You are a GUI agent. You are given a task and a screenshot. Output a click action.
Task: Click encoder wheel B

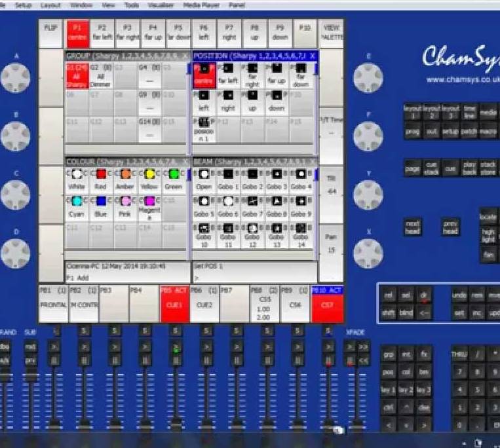(x=16, y=136)
